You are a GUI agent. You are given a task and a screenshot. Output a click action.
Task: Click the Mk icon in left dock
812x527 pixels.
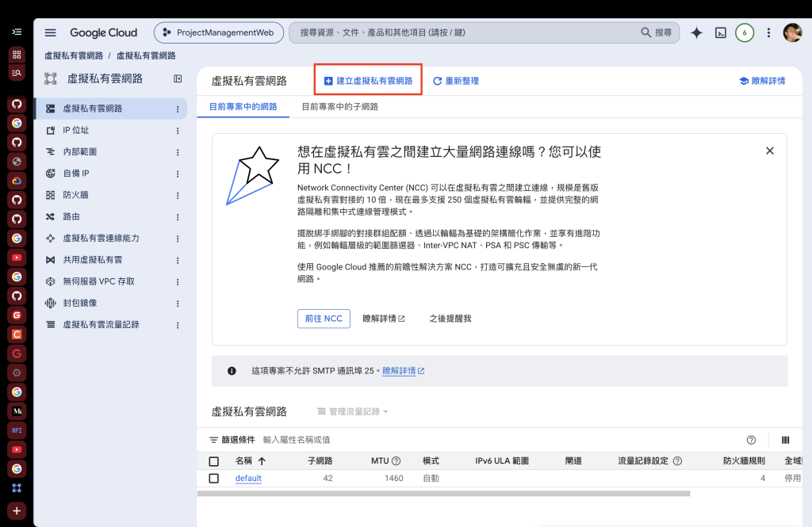click(17, 411)
